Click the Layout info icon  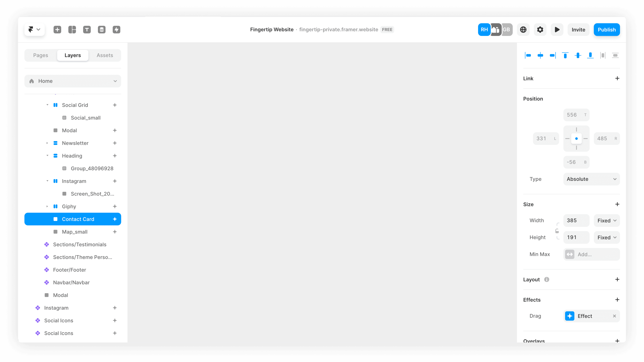pyautogui.click(x=547, y=280)
